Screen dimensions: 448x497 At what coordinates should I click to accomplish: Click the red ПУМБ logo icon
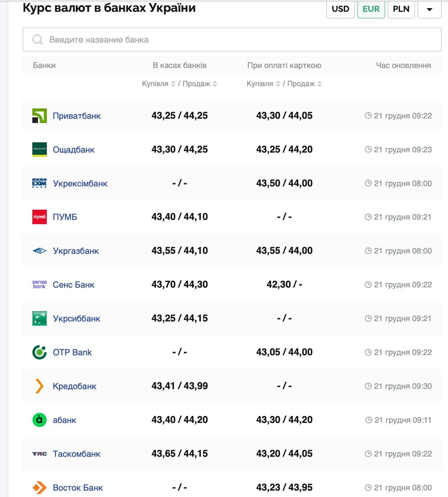pyautogui.click(x=39, y=217)
